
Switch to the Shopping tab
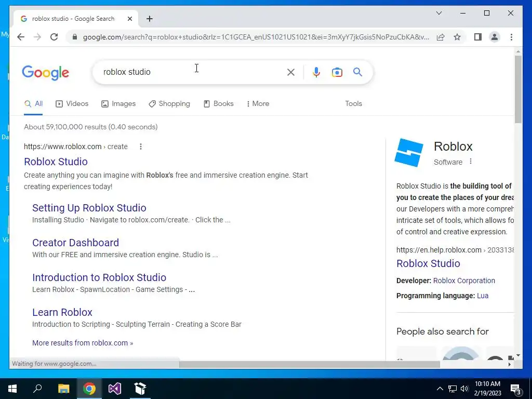pyautogui.click(x=169, y=104)
